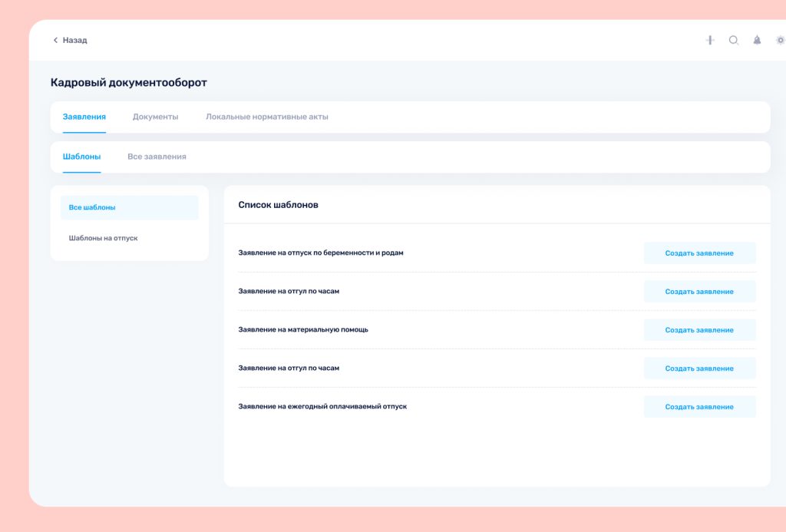Click Создать заявление directly below maternity leave row
The image size is (786, 532).
pyautogui.click(x=699, y=292)
